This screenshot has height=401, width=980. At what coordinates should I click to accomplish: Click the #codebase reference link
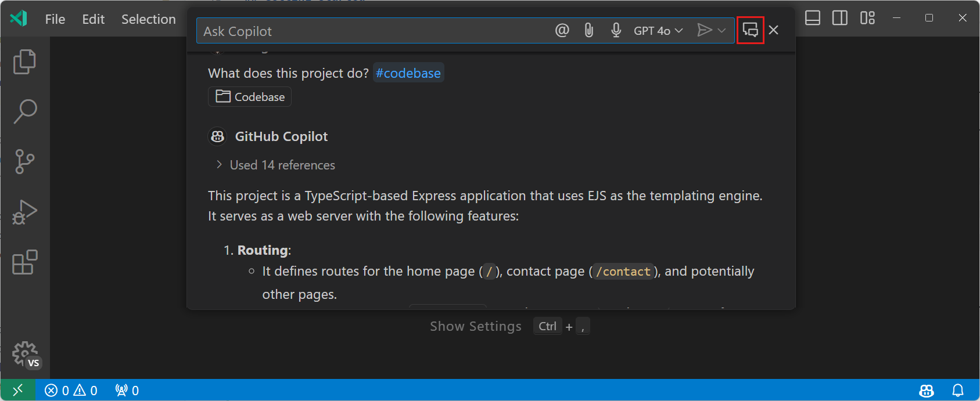(x=408, y=73)
